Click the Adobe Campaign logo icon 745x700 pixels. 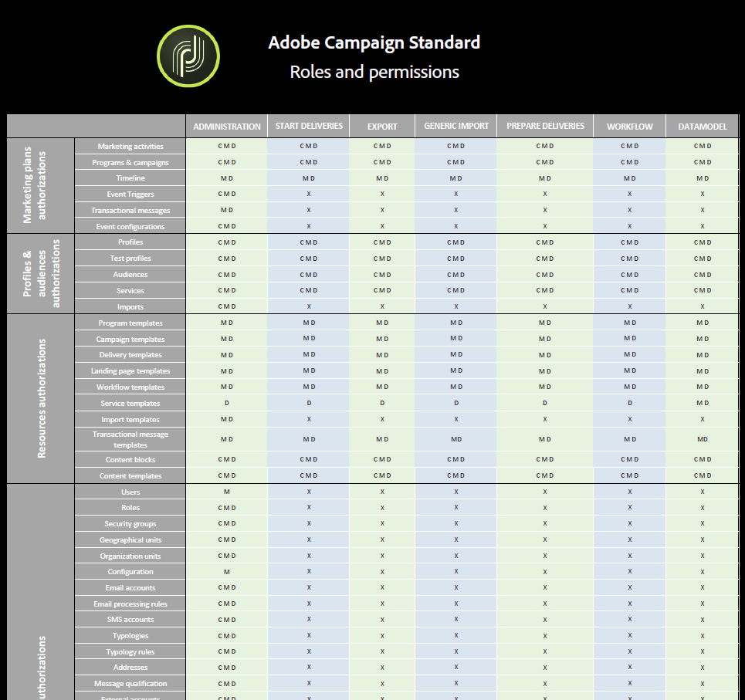(x=188, y=56)
